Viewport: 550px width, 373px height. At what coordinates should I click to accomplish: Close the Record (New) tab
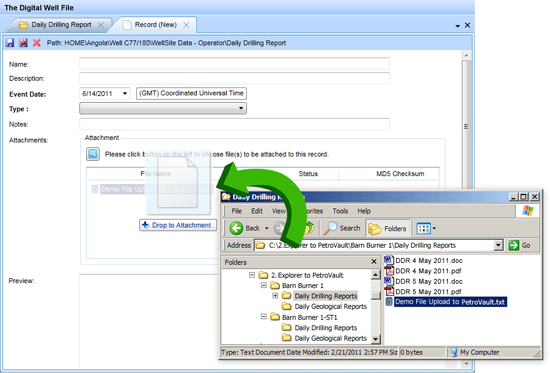coord(186,25)
